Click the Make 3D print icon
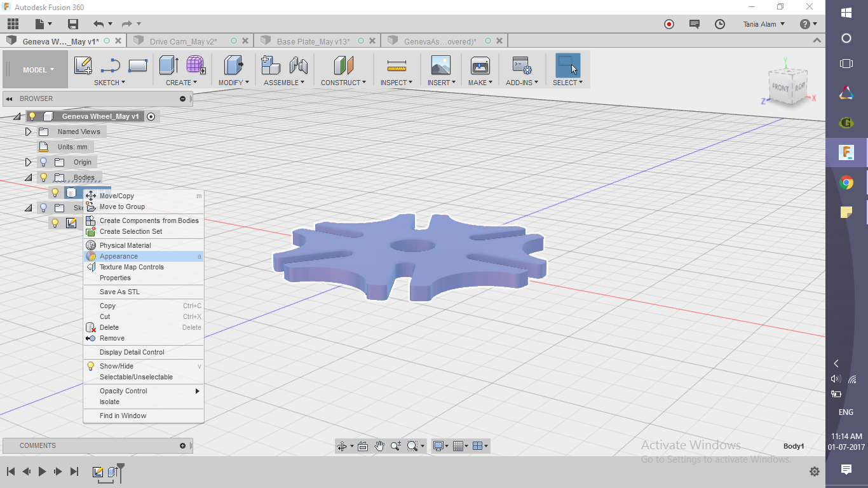Screen dimensions: 868x488 tap(480, 65)
